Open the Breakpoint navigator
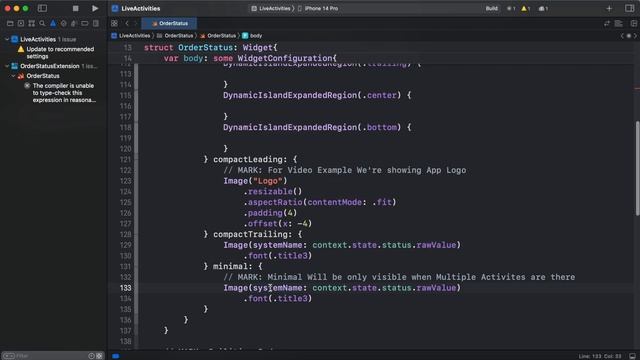 [85, 24]
